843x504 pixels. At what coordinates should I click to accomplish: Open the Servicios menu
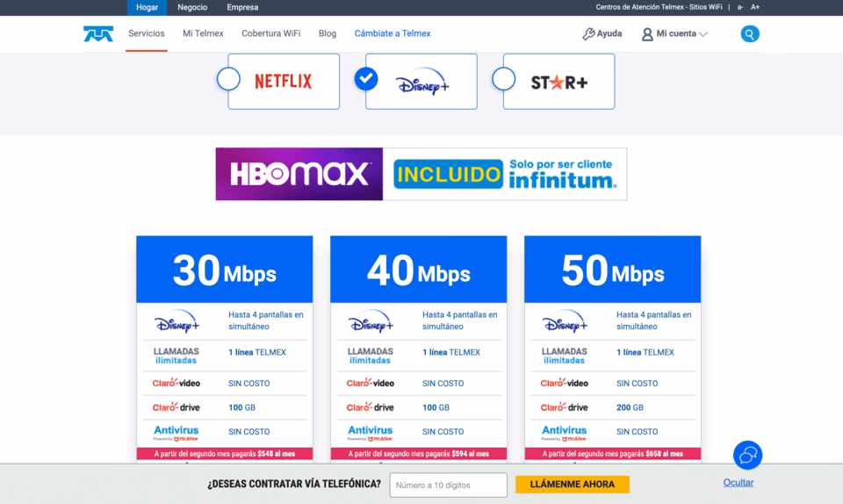tap(147, 33)
